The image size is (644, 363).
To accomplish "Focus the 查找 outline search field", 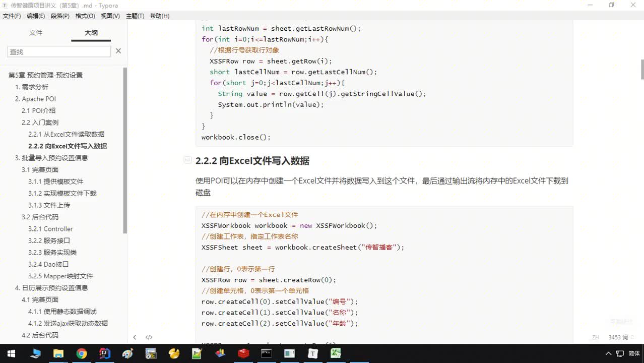I will [59, 51].
